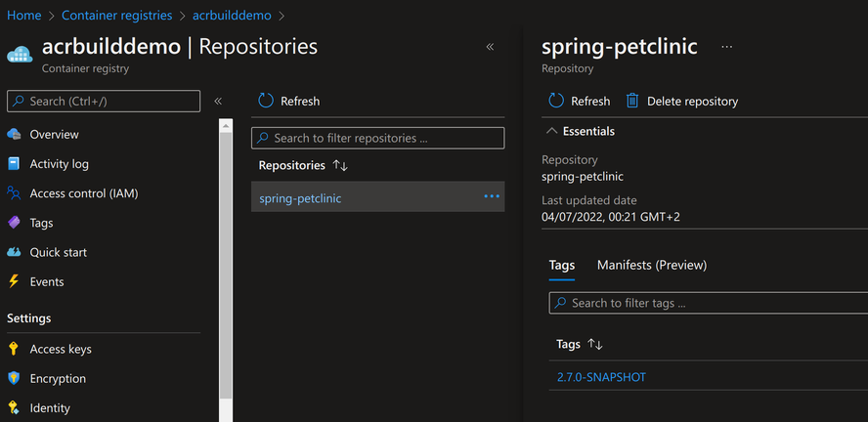Click Delete repository
Viewport: 868px width, 422px height.
(682, 102)
